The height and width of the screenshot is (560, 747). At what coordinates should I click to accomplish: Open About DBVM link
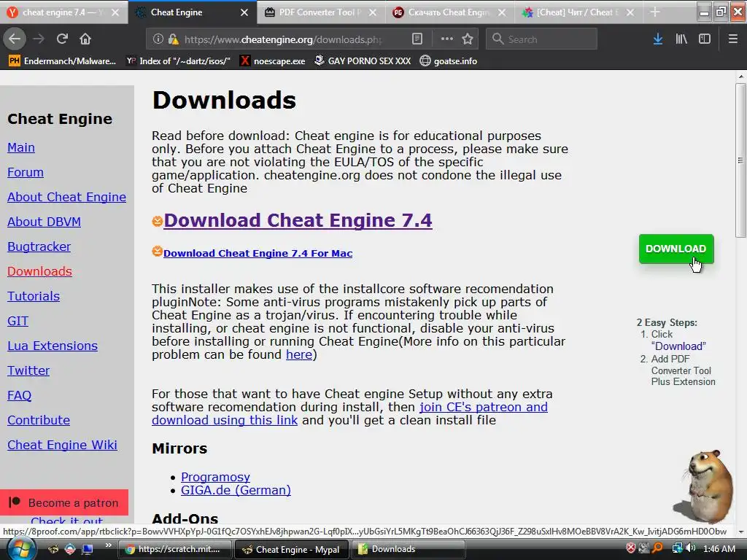44,222
